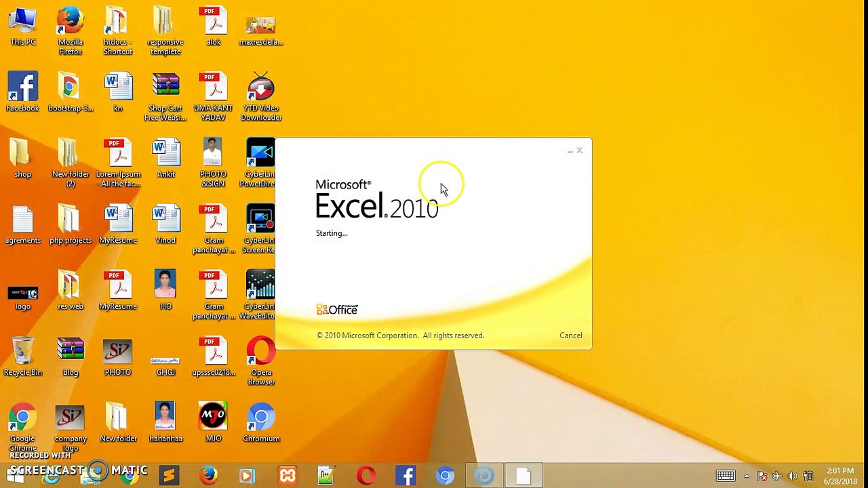Open blank document taskbar item
This screenshot has height=488, width=868.
coord(524,476)
